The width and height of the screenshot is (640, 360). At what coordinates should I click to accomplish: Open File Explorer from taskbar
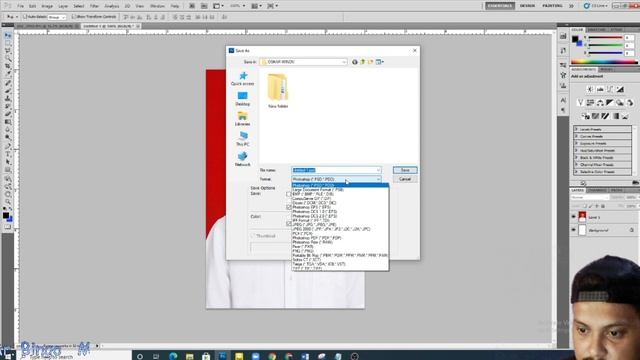(x=189, y=356)
